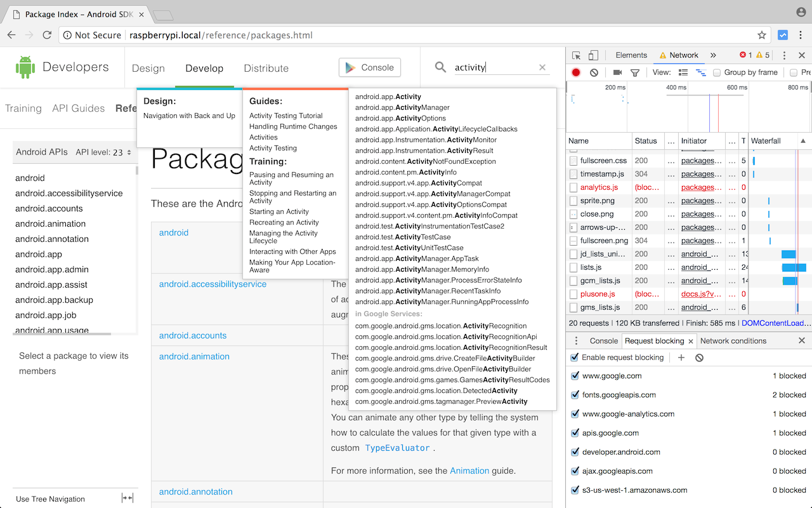Switch to DevTools Elements tab
This screenshot has height=508, width=812.
tap(631, 55)
